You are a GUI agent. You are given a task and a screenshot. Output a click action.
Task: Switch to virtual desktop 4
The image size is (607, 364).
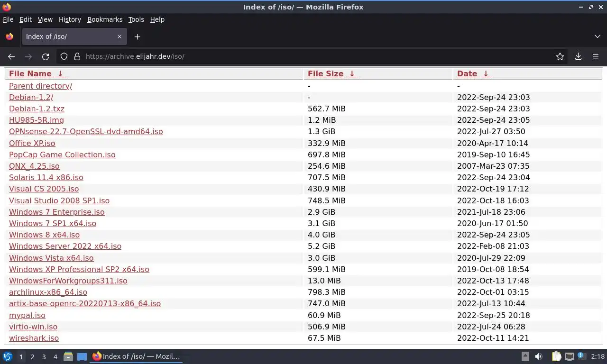[55, 357]
